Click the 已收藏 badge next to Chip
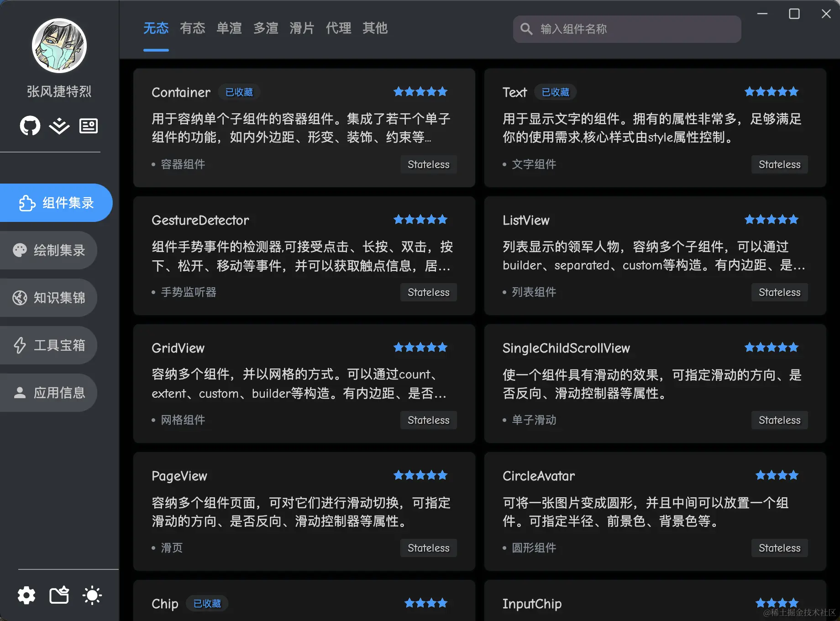Screen dimensions: 840x621 pos(207,604)
